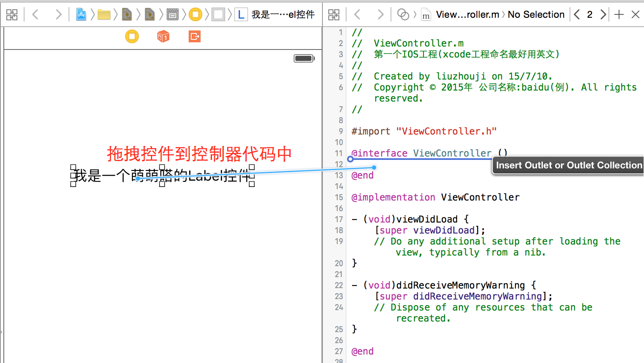The image size is (644, 363).
Task: Open related items grid in left editor
Action: [x=12, y=15]
